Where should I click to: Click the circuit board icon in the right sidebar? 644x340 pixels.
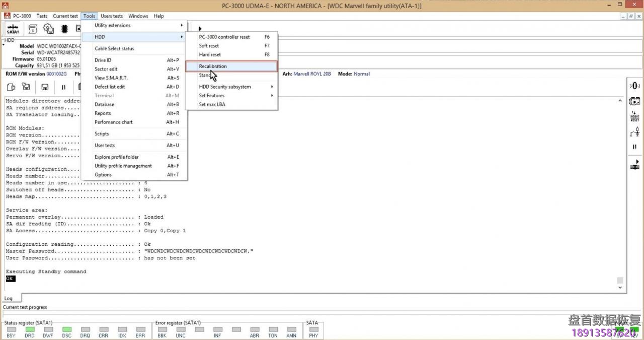coord(634,101)
